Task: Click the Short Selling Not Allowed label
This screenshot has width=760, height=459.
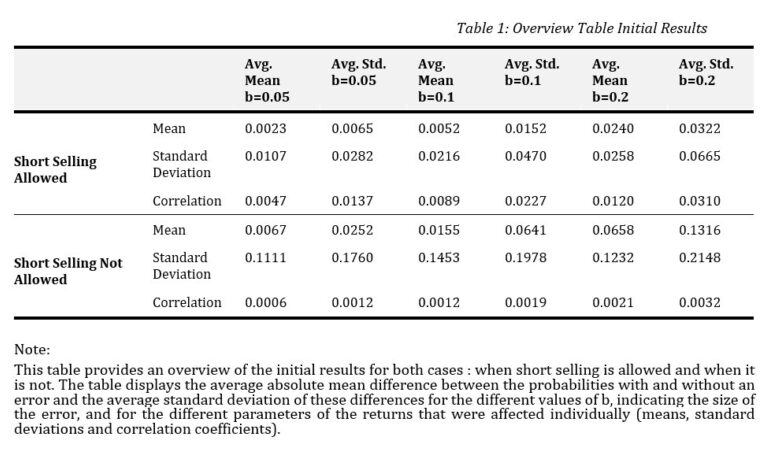Action: pos(68,271)
